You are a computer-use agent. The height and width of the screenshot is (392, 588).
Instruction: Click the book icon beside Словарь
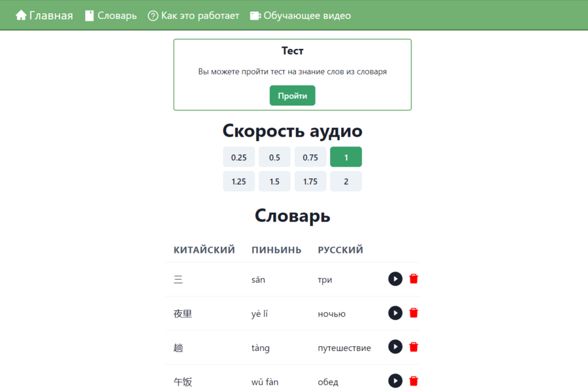90,16
